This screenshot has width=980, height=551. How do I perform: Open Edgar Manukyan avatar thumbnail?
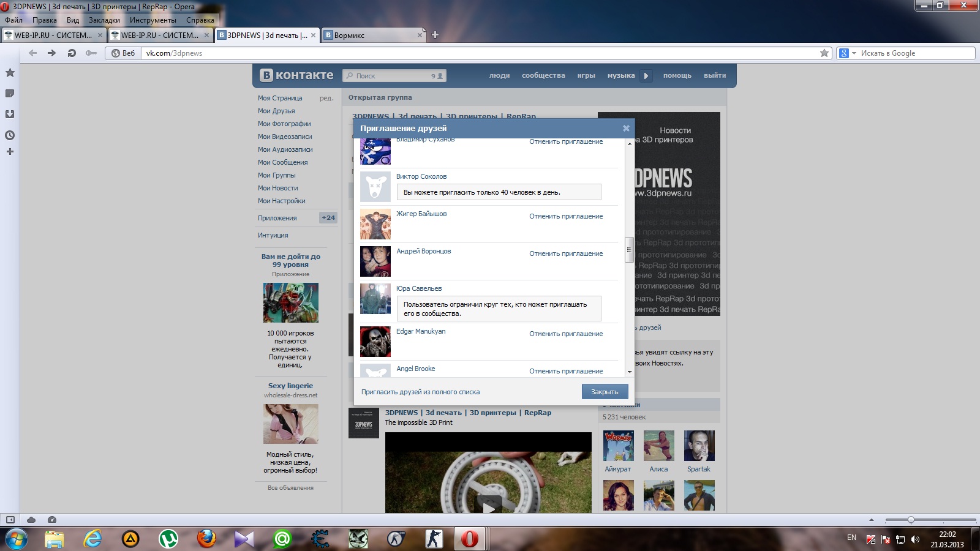pos(375,342)
